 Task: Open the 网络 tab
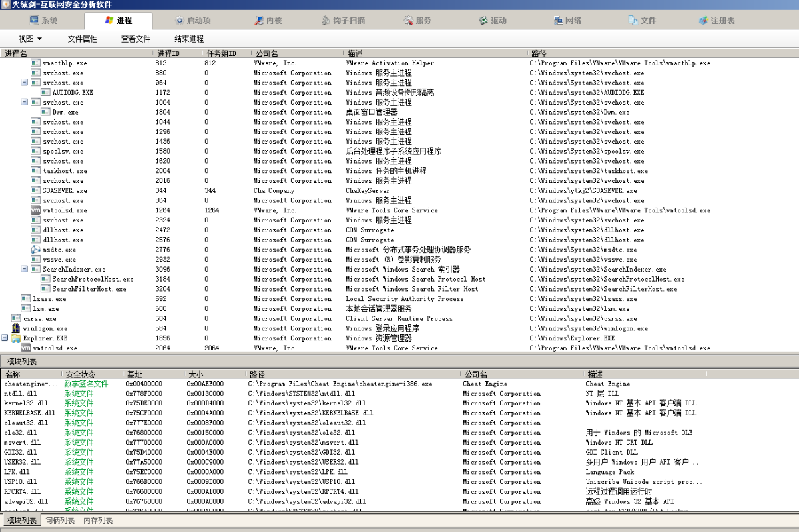569,21
